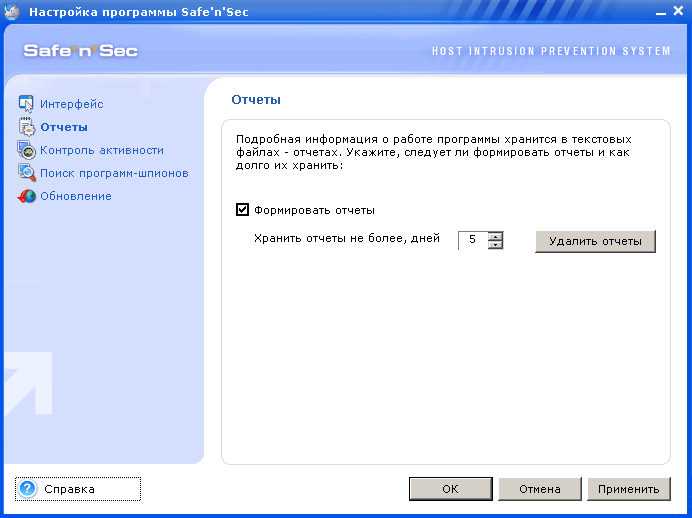Open the Интерфейс settings section
This screenshot has height=518, width=692.
[x=71, y=104]
